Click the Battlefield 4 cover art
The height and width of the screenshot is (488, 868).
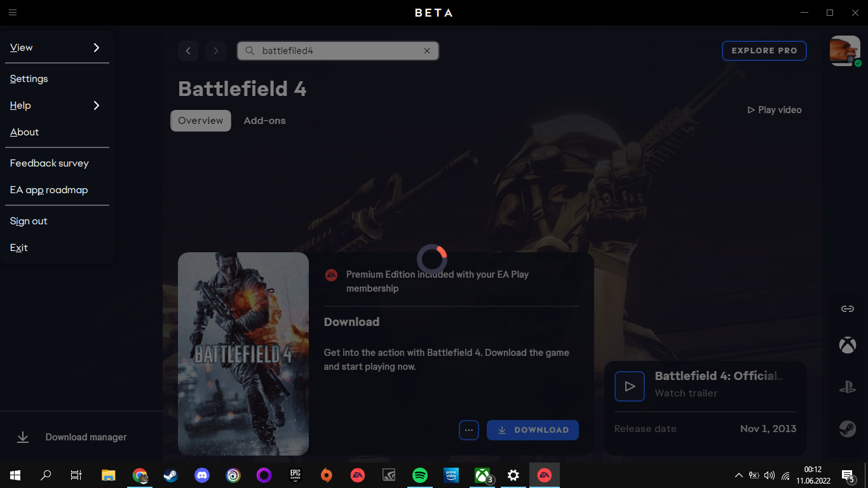[x=243, y=354]
